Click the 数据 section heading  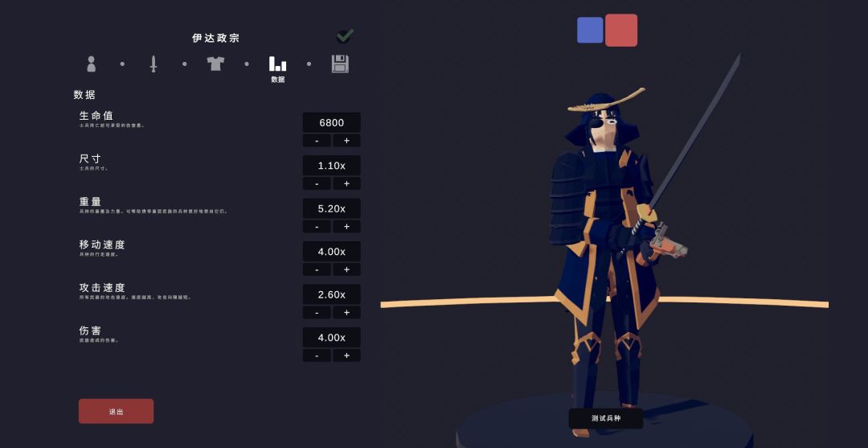(x=84, y=95)
